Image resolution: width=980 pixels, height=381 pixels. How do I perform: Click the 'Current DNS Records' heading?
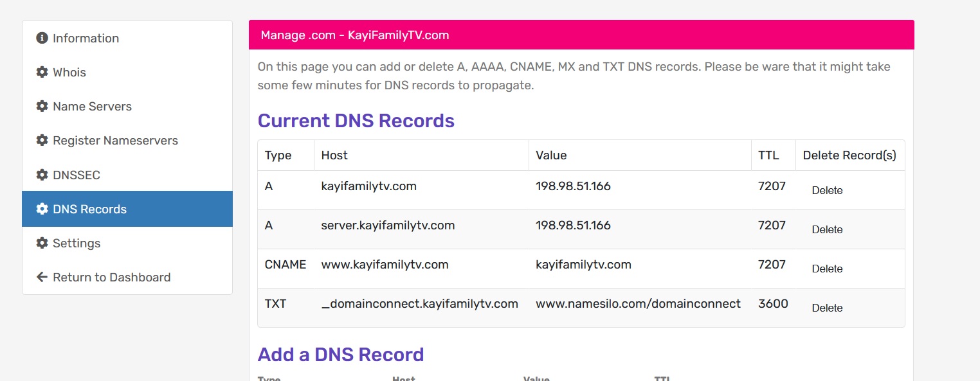(356, 121)
